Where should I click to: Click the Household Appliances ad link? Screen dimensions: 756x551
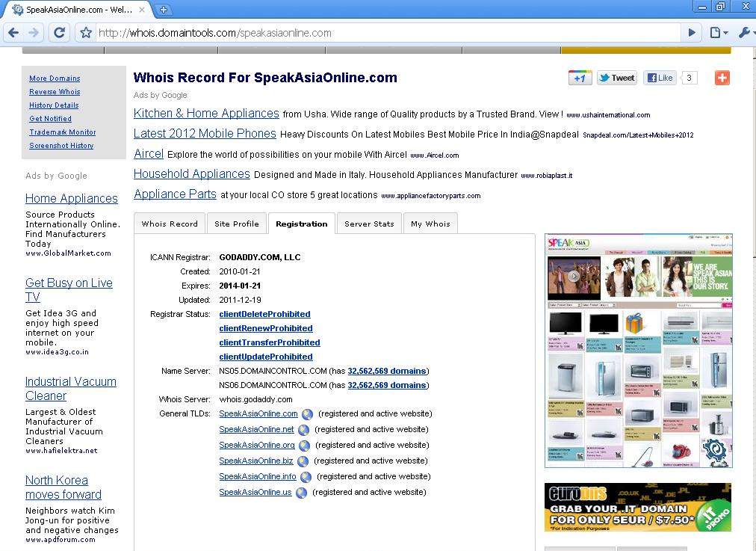tap(192, 173)
